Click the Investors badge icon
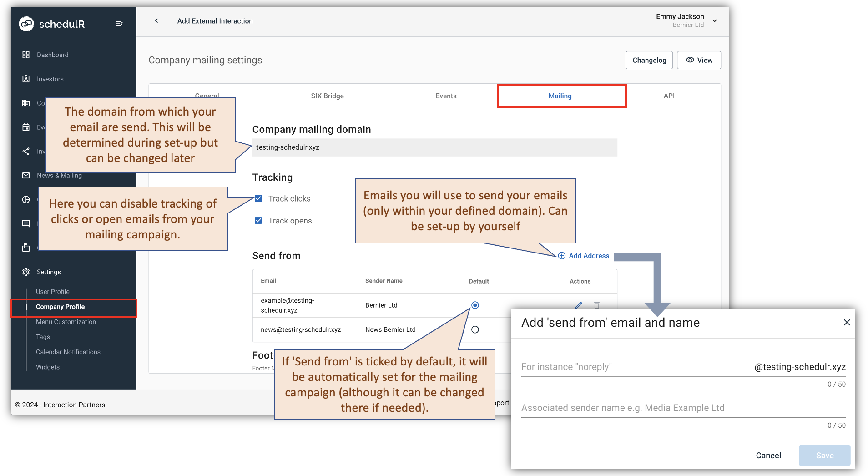This screenshot has width=868, height=476. [26, 79]
